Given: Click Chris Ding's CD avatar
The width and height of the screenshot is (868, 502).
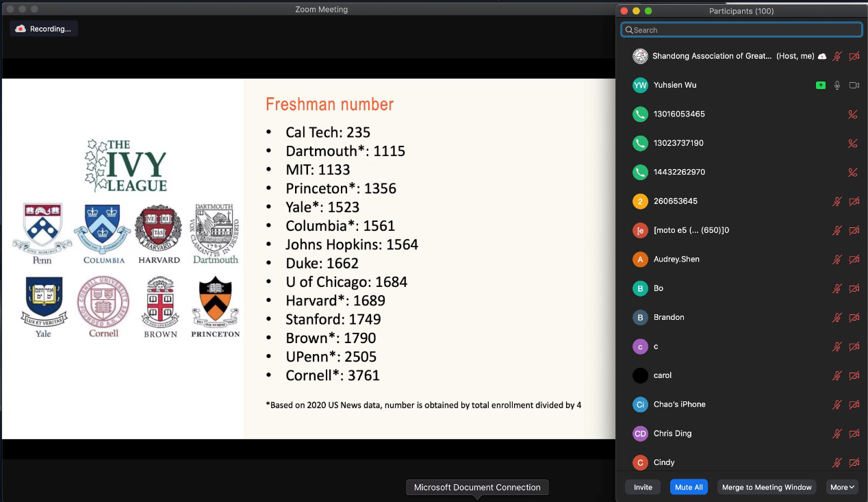Looking at the screenshot, I should tap(640, 434).
